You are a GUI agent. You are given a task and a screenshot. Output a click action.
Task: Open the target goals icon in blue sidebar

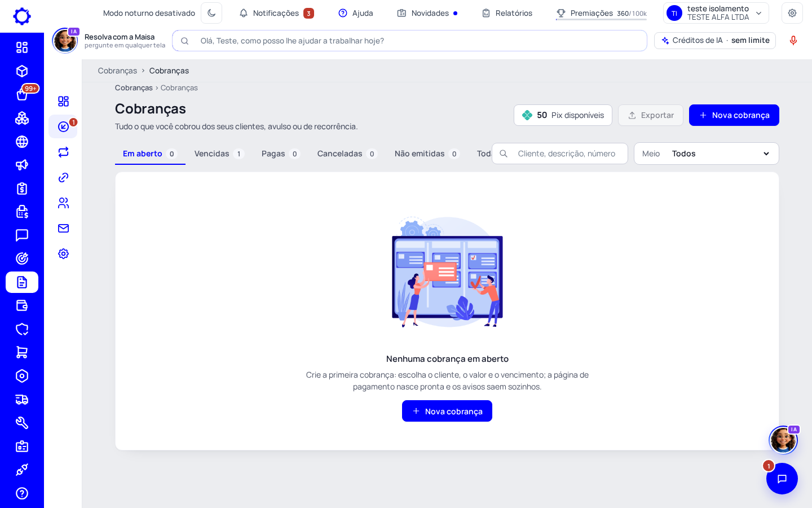click(22, 259)
